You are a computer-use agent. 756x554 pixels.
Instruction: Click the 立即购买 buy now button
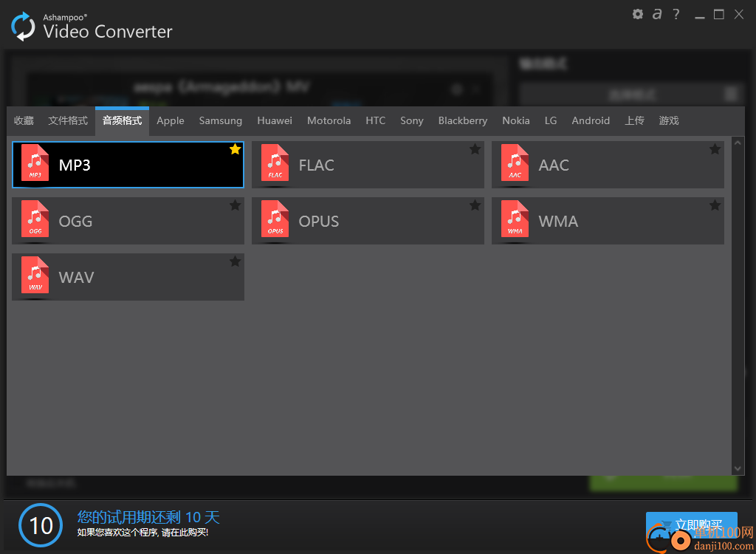[x=691, y=525]
